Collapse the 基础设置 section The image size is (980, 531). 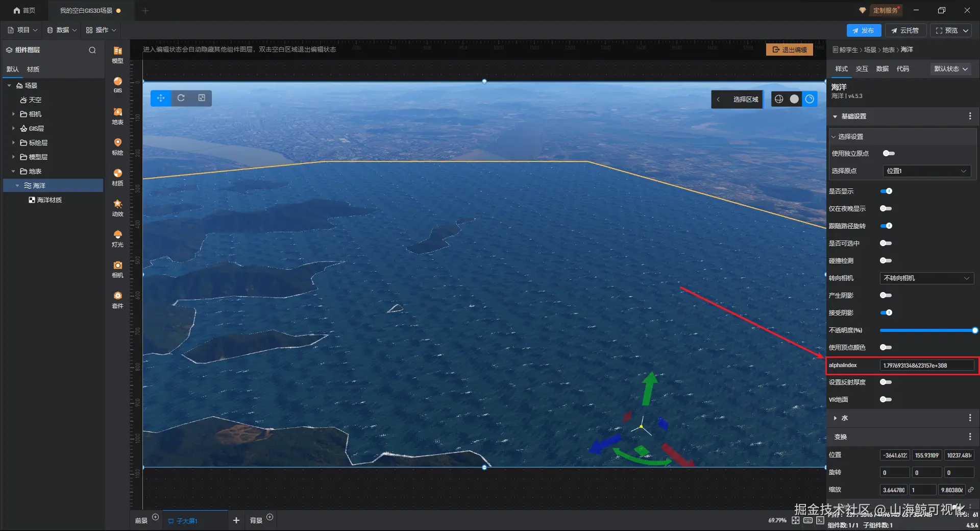835,116
